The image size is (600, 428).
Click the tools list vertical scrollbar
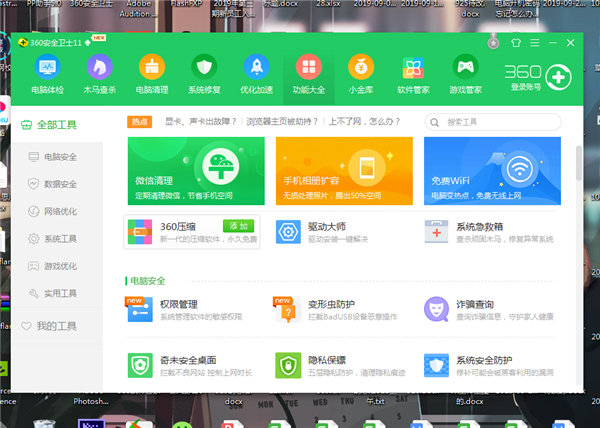579,163
